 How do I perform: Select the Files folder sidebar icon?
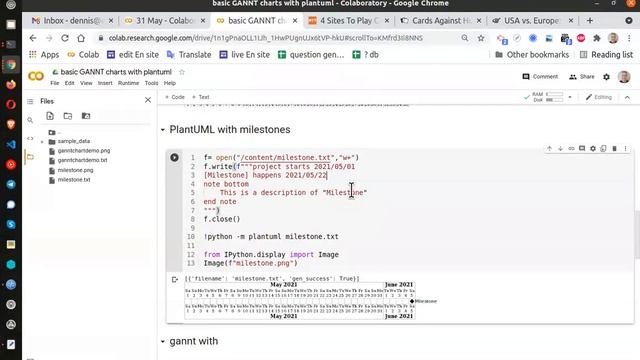30,157
